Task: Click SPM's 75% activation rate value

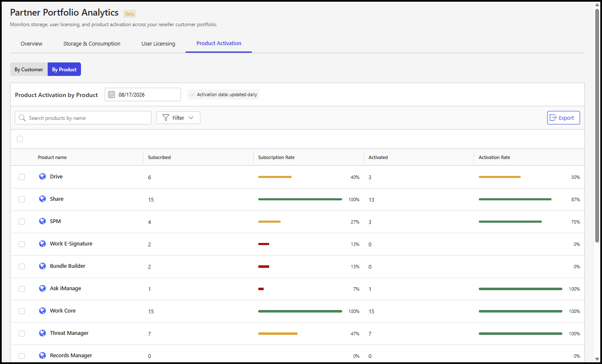Action: pyautogui.click(x=575, y=222)
